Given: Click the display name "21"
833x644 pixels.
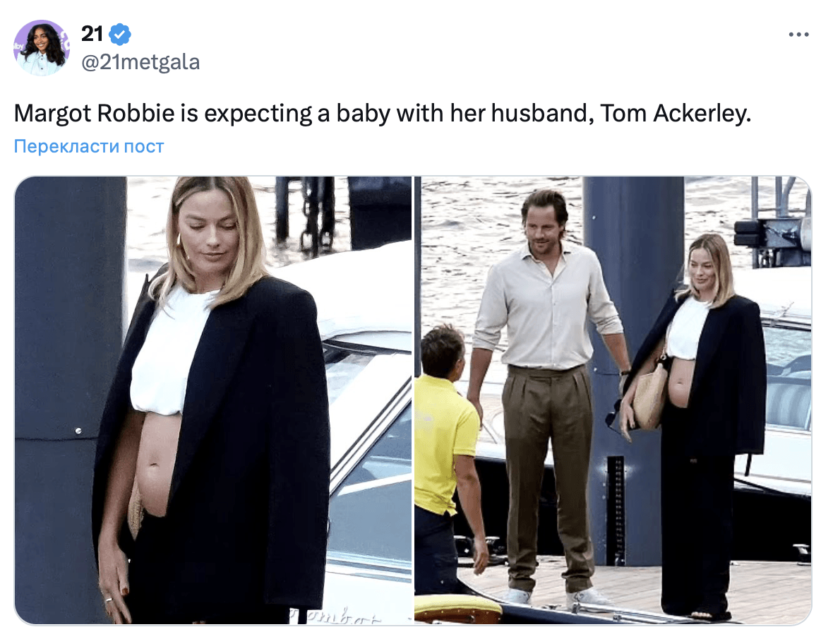Looking at the screenshot, I should 92,34.
